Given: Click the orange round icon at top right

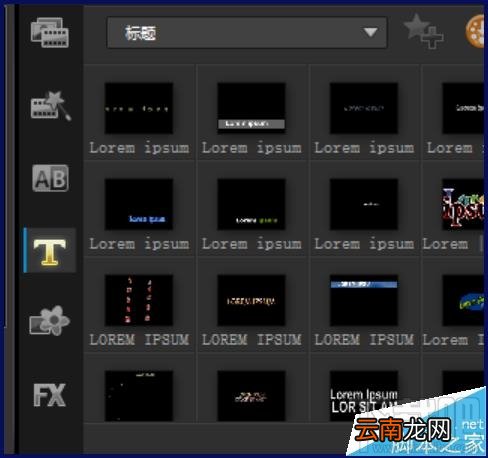Looking at the screenshot, I should pyautogui.click(x=475, y=31).
